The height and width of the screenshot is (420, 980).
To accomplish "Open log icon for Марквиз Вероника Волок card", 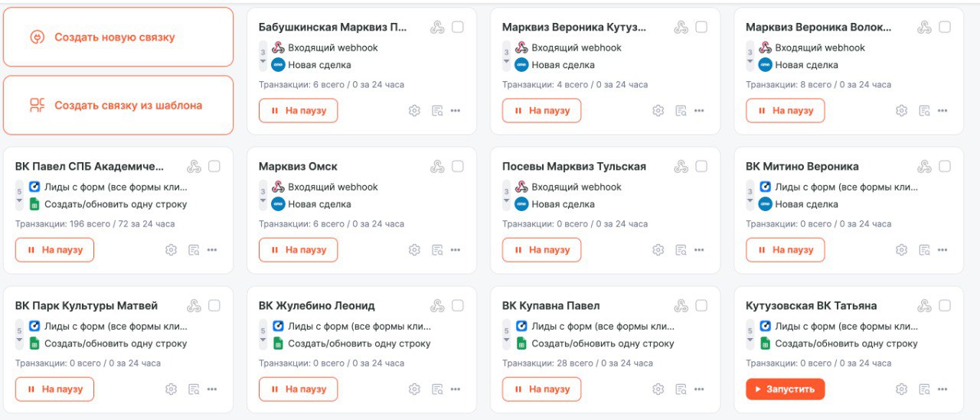I will 924,111.
